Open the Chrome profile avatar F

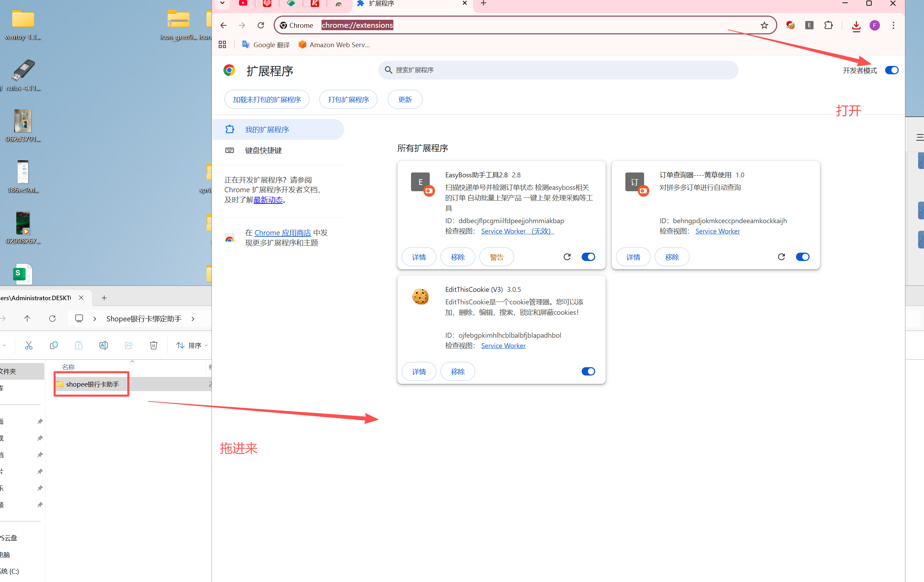[874, 25]
